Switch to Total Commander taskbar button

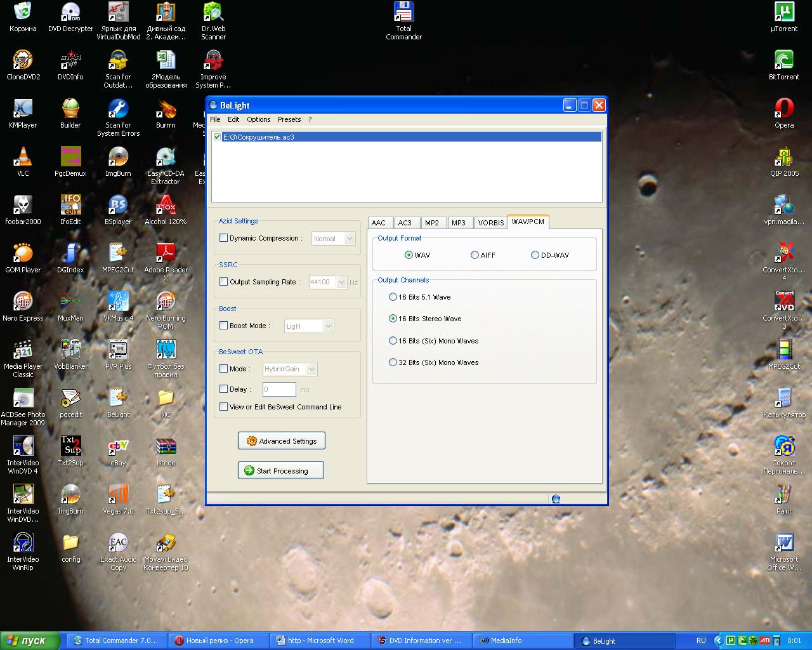pos(118,640)
